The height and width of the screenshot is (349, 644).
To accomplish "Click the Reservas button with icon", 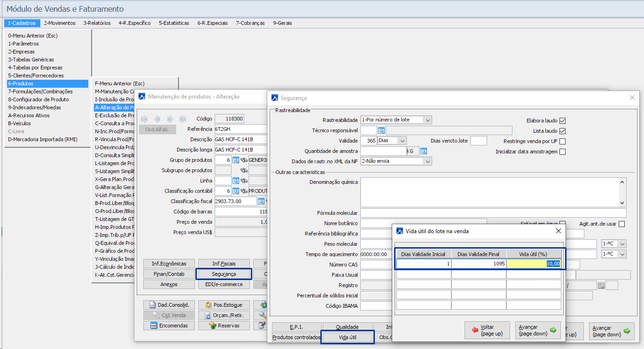I will tap(224, 326).
